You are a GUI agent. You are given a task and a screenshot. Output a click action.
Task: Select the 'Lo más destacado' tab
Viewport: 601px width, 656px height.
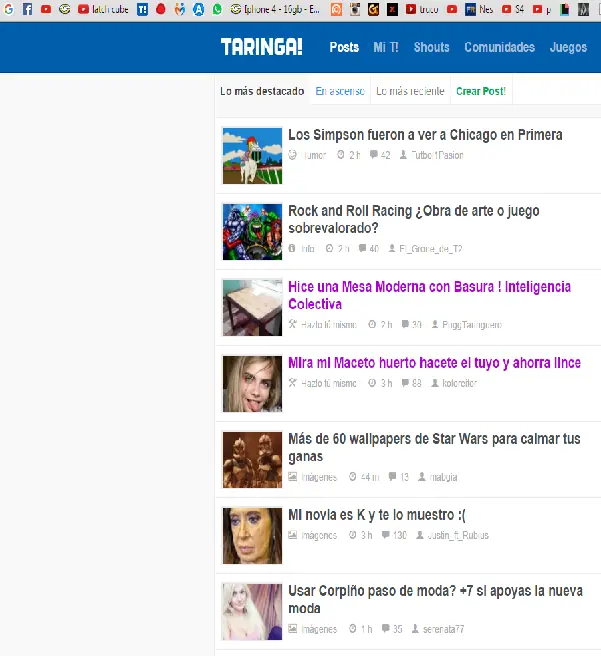click(x=262, y=91)
